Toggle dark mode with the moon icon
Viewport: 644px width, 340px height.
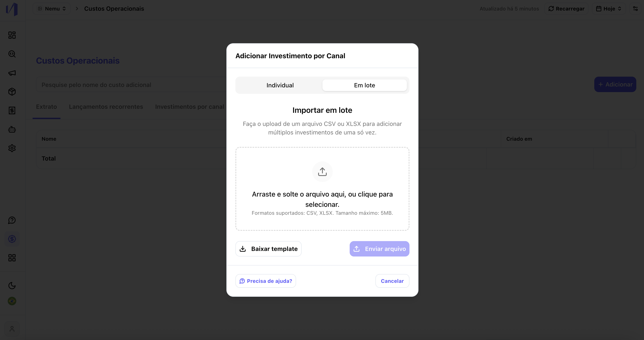tap(12, 285)
